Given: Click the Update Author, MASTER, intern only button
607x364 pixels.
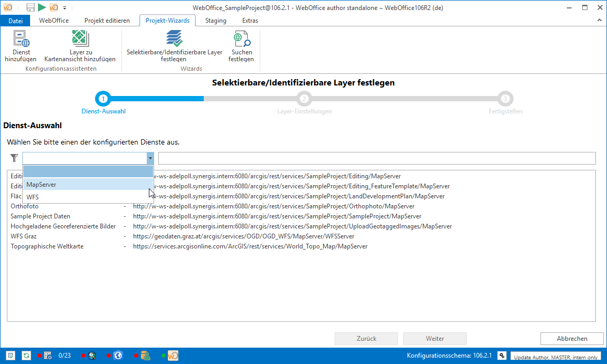Looking at the screenshot, I should (556, 357).
